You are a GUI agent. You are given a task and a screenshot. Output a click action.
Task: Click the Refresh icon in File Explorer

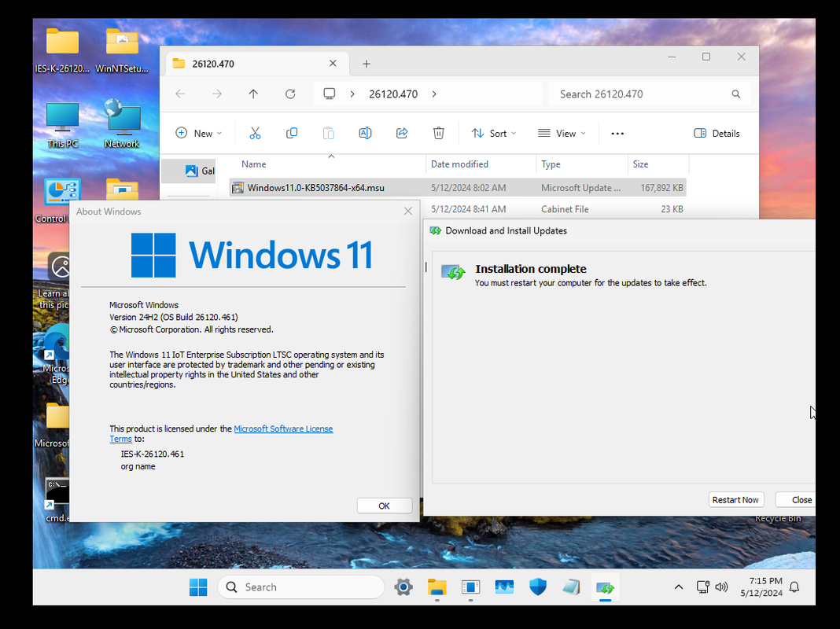click(290, 94)
